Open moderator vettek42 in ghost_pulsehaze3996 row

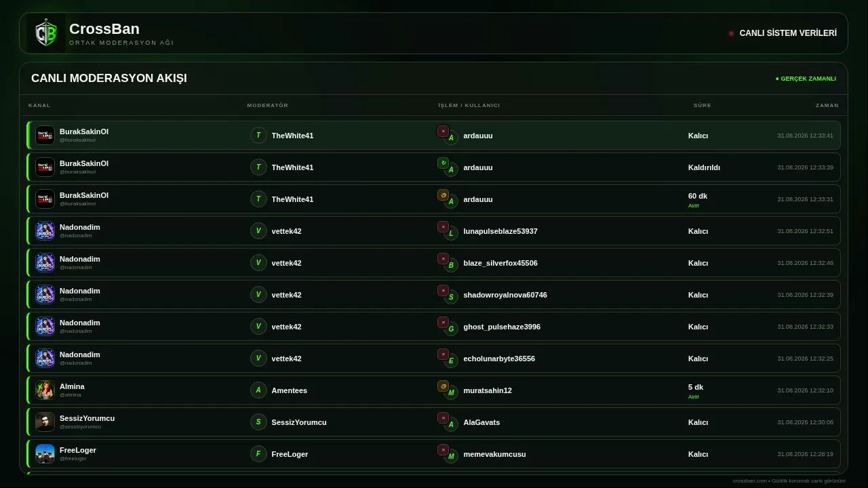tap(286, 327)
